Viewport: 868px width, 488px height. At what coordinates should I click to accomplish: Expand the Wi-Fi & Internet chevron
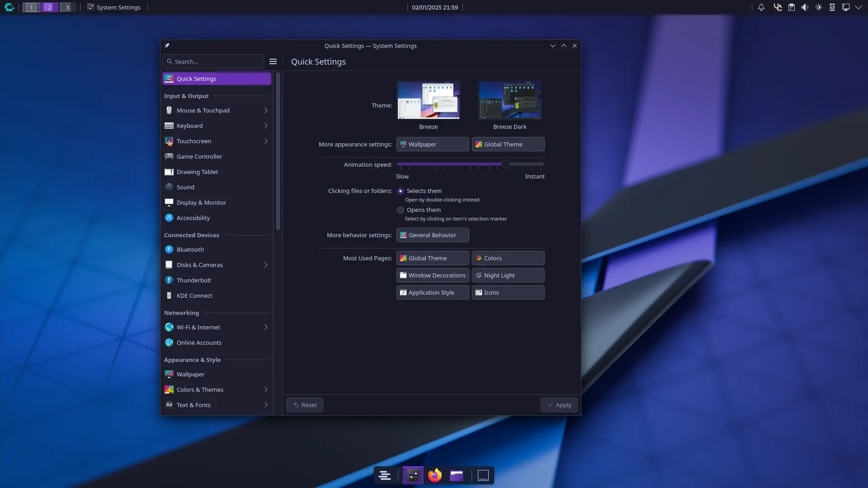point(266,327)
